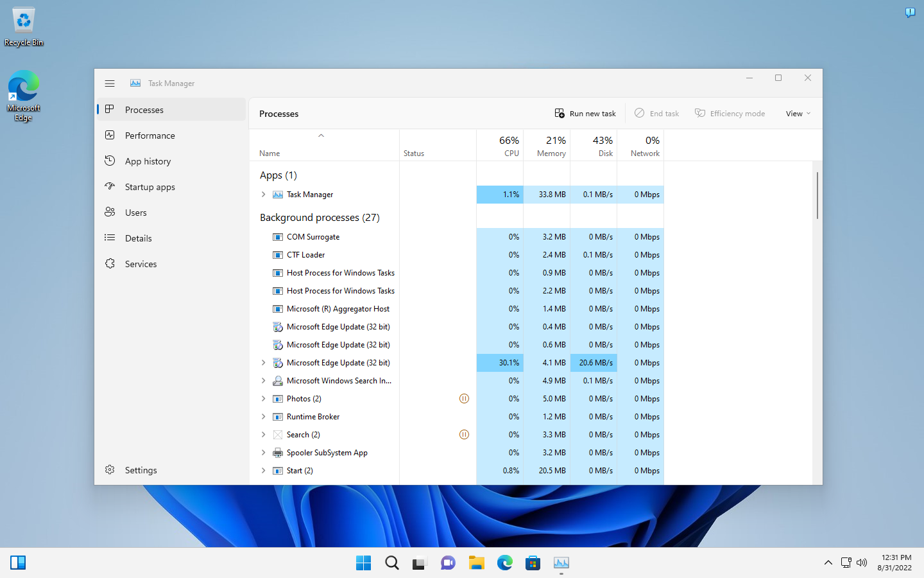Open the Performance section
Viewport: 924px width, 578px height.
point(149,135)
